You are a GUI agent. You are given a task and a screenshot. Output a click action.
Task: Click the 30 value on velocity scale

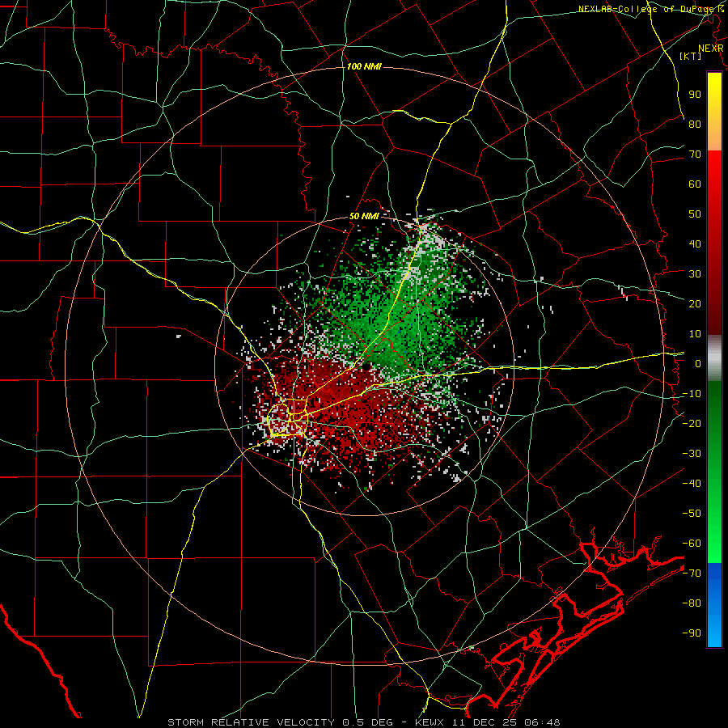695,274
